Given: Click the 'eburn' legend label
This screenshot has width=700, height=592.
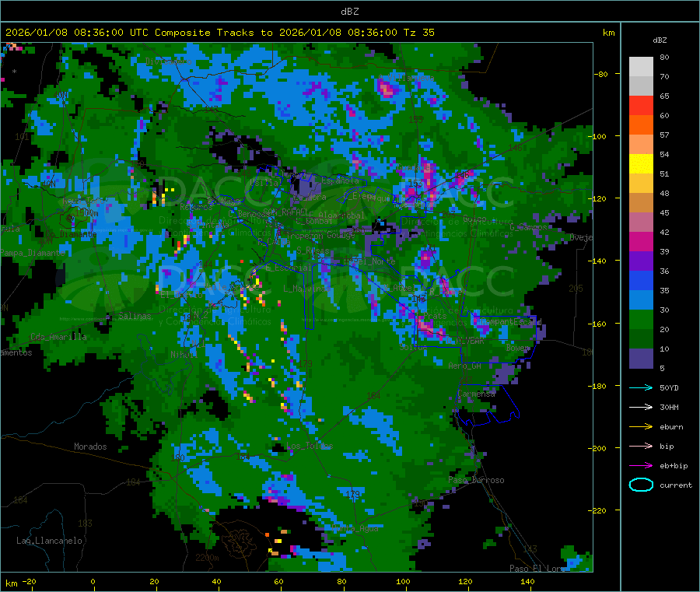Looking at the screenshot, I should 671,427.
